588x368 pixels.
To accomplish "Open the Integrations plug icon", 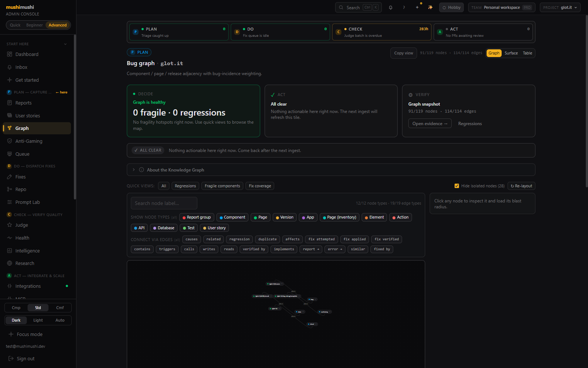I will (10, 286).
